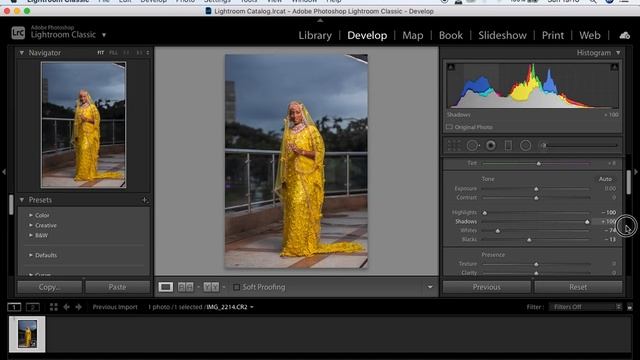Image resolution: width=640 pixels, height=360 pixels.
Task: Click the Copy... settings button
Action: [49, 287]
